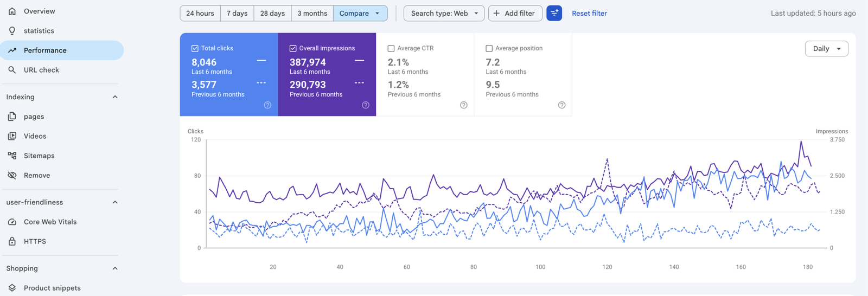The height and width of the screenshot is (296, 868).
Task: Open Videos under Indexing
Action: 62,136
